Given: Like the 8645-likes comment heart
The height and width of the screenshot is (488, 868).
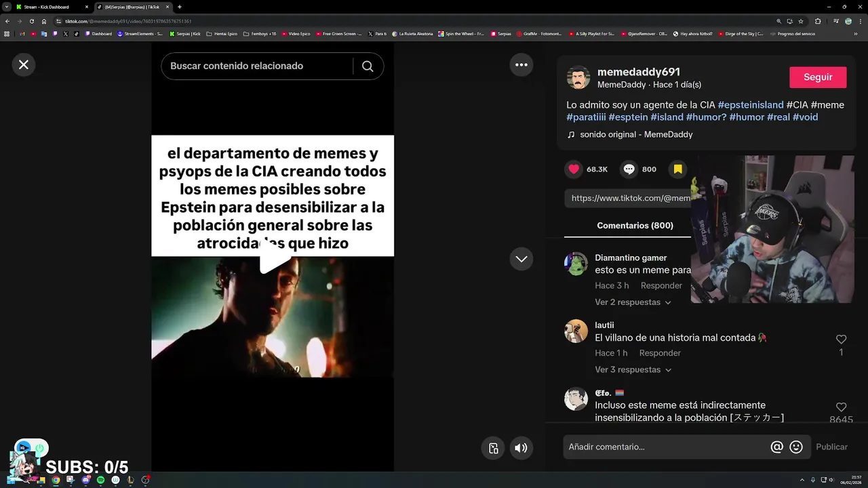Looking at the screenshot, I should tap(841, 407).
